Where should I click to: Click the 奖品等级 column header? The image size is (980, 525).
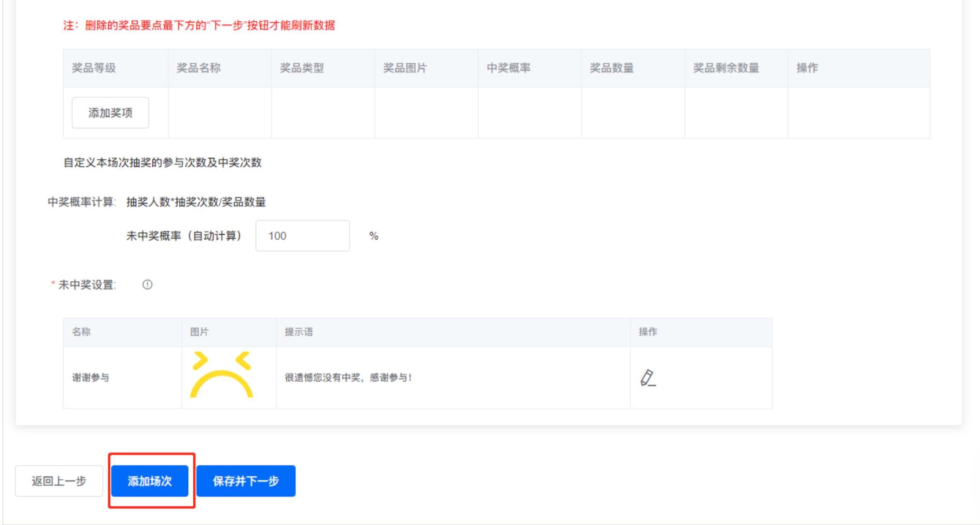pyautogui.click(x=94, y=68)
